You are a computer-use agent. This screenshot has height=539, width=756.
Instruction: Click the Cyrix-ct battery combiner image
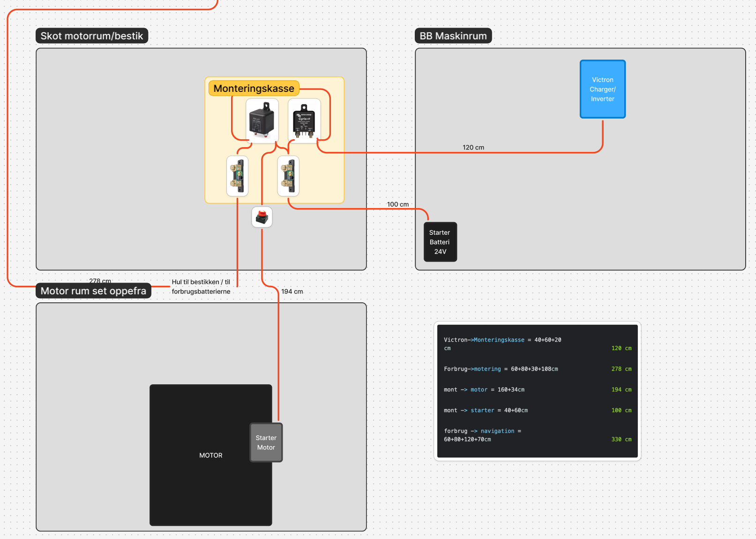(x=304, y=120)
